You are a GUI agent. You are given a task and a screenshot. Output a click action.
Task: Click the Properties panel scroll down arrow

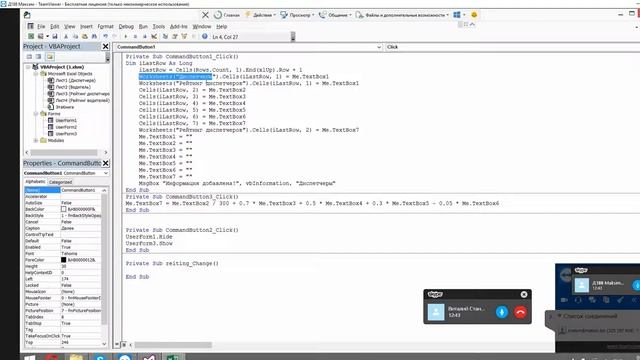tap(104, 344)
